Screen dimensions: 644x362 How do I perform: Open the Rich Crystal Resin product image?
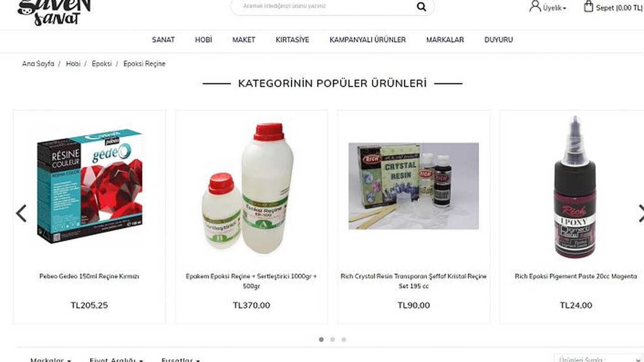(x=414, y=186)
